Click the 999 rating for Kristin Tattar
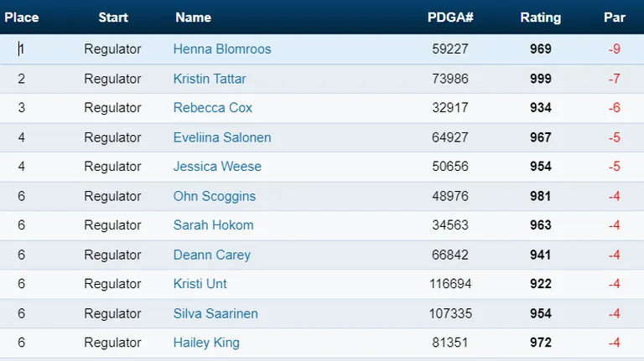Screen dimensions: 644x361 (541, 79)
